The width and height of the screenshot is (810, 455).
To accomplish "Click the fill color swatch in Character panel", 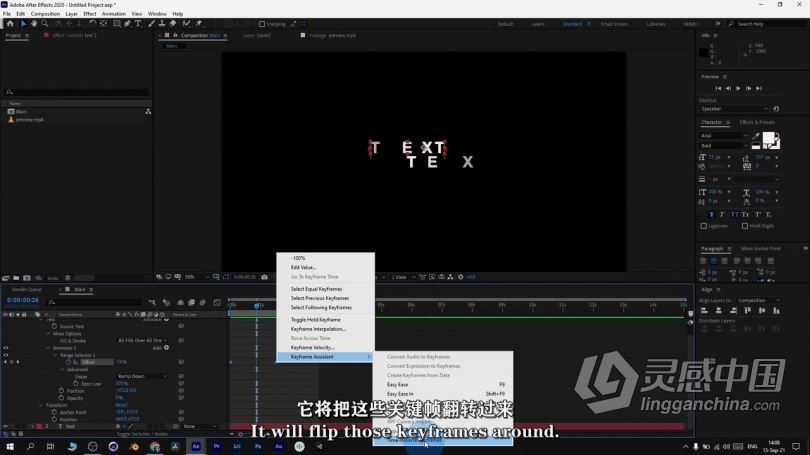I will pyautogui.click(x=769, y=137).
